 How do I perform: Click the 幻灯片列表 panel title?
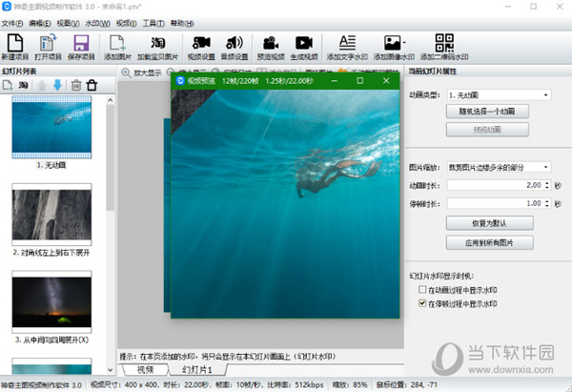coord(19,72)
